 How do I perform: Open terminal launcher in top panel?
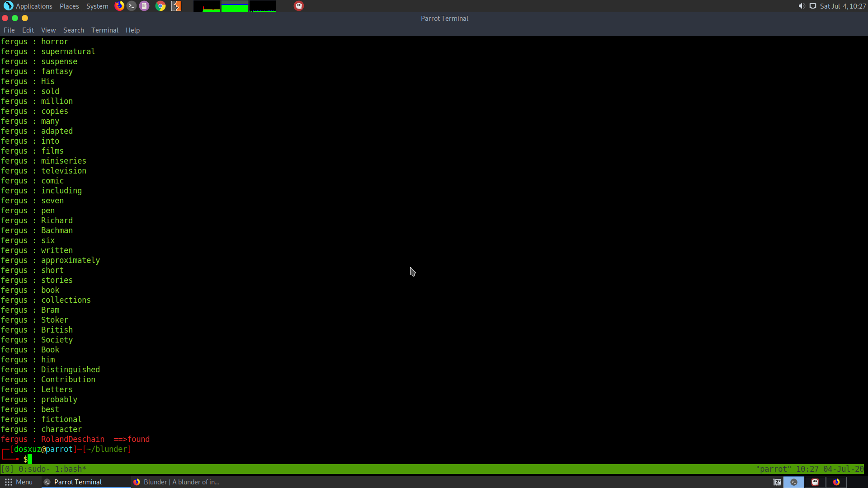coord(132,6)
